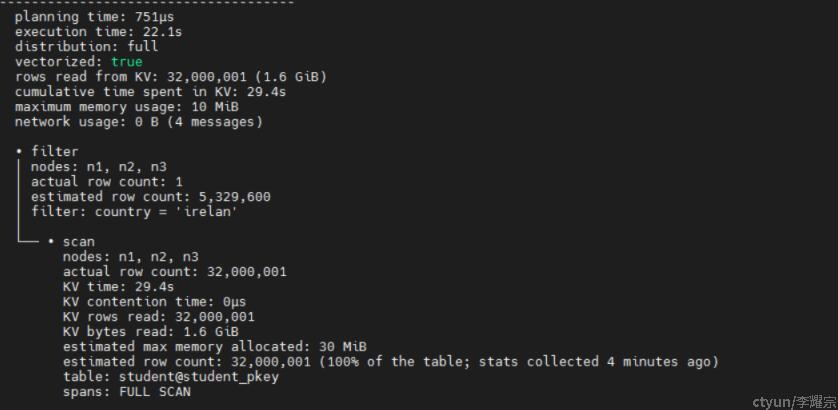Click 'maximum memory usage: 10 MiB'
Image resolution: width=838 pixels, height=410 pixels.
(x=127, y=106)
